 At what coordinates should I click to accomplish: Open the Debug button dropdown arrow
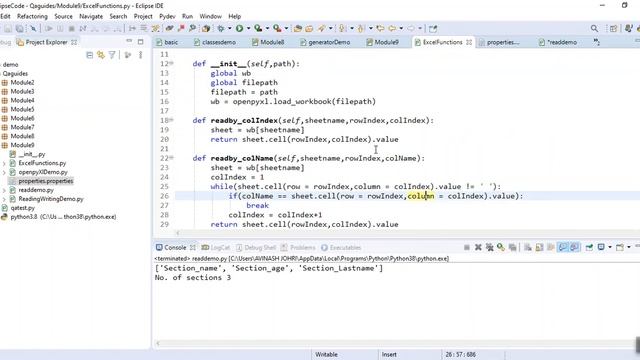click(230, 29)
